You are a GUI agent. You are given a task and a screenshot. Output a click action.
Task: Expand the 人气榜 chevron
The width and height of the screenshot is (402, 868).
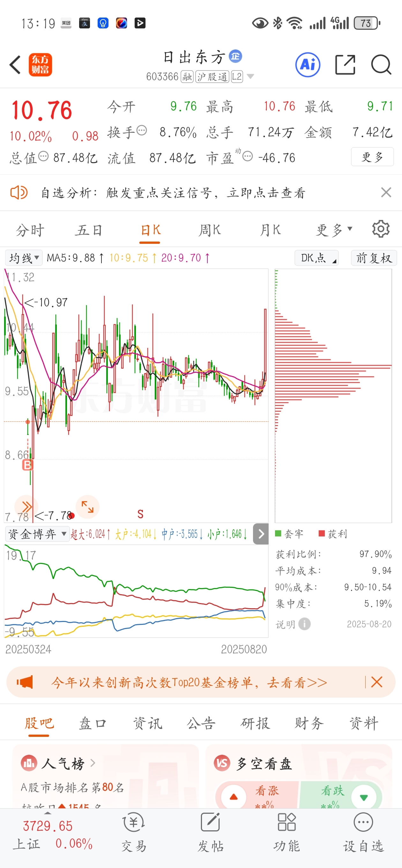(93, 763)
